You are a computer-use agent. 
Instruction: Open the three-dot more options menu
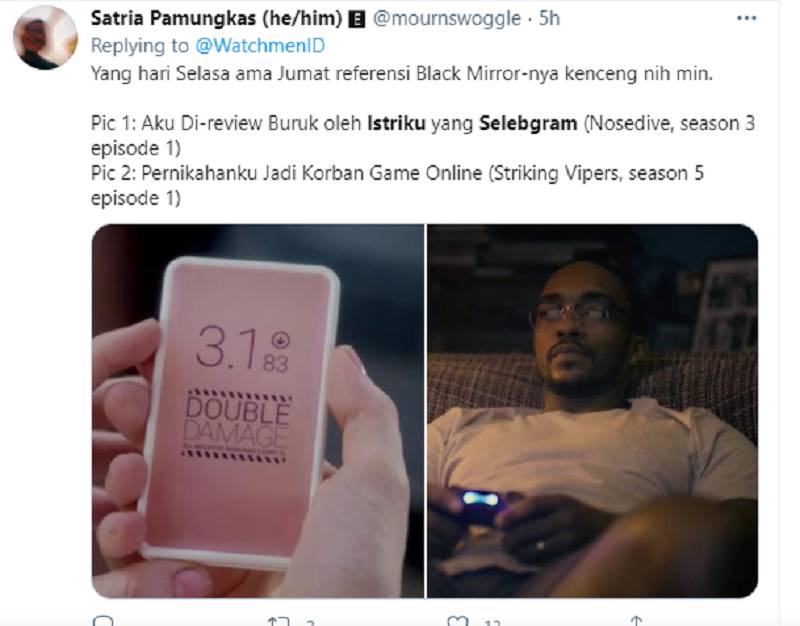[746, 18]
